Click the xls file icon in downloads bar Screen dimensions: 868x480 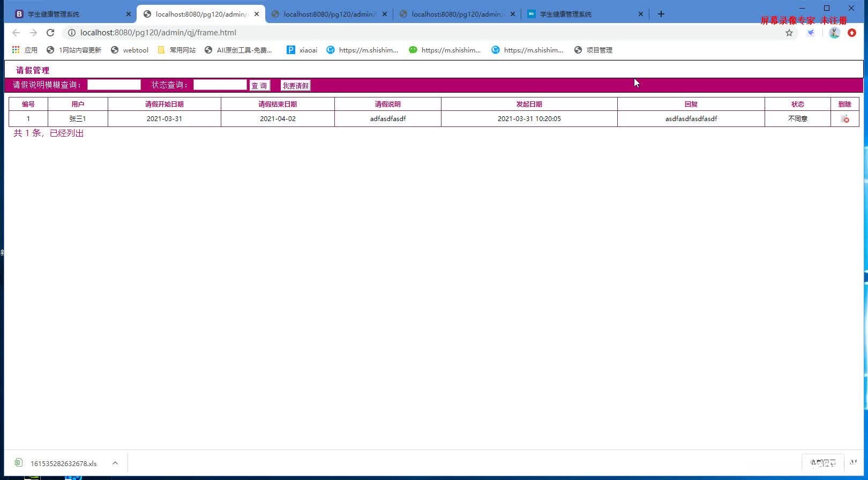click(x=19, y=462)
